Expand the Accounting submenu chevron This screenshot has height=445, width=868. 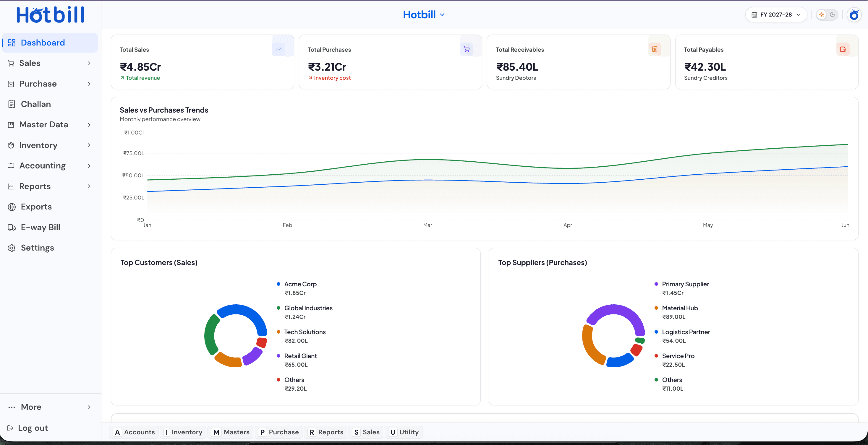pos(89,166)
